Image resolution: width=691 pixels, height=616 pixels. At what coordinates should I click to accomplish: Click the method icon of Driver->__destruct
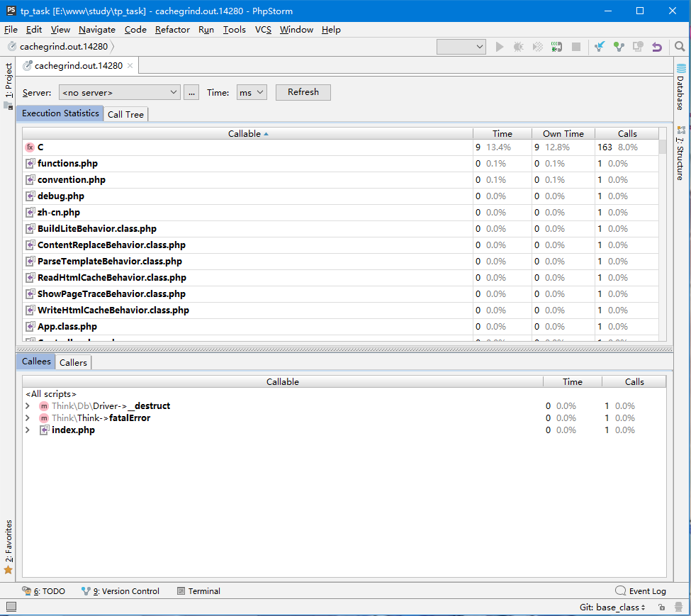click(x=44, y=405)
